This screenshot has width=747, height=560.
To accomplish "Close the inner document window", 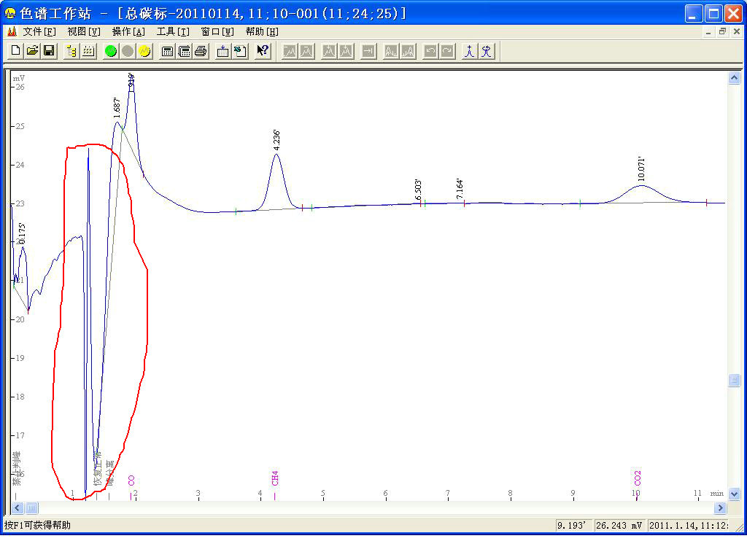I will point(737,31).
